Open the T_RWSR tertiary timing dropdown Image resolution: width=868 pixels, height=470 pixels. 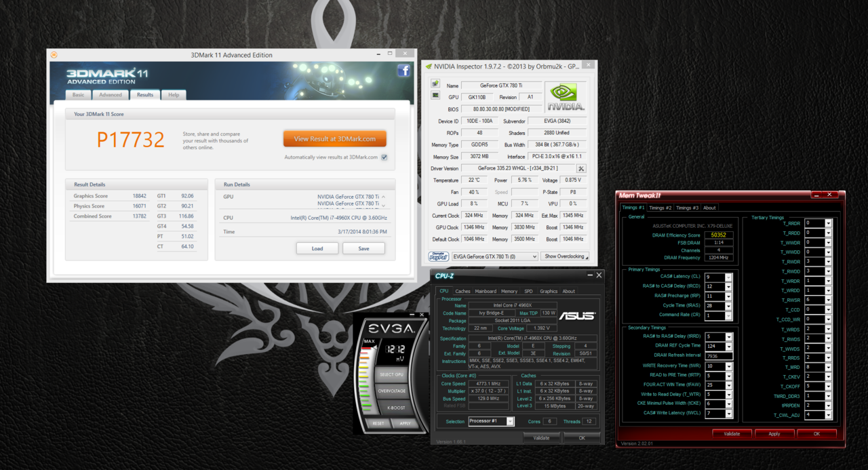[828, 300]
